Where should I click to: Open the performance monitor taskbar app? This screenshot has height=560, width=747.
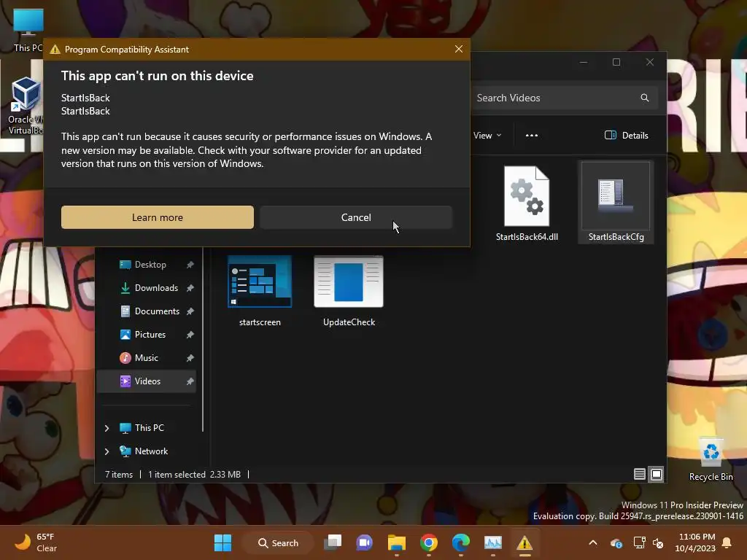492,542
